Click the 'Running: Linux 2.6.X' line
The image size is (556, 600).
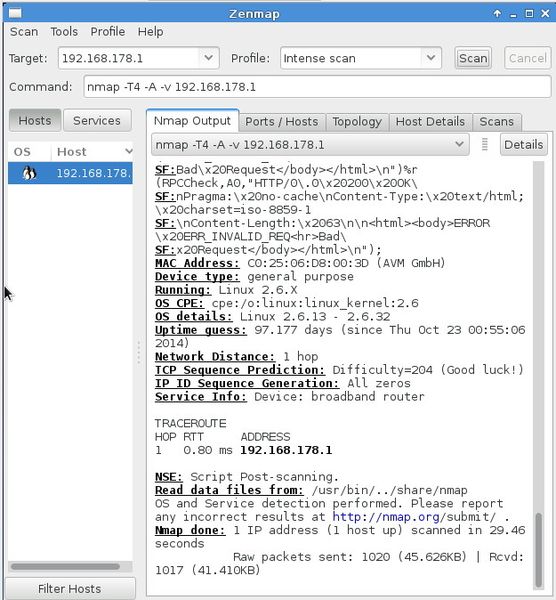pyautogui.click(x=226, y=290)
